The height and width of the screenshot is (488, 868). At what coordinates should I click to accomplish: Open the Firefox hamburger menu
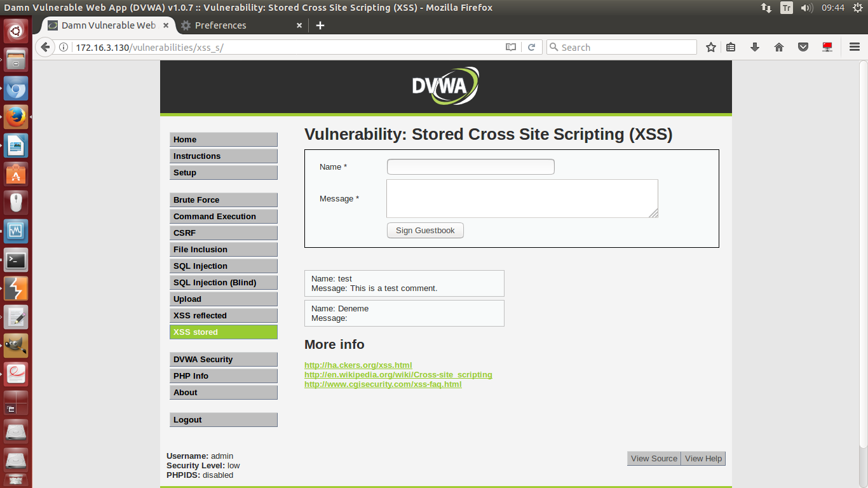854,47
